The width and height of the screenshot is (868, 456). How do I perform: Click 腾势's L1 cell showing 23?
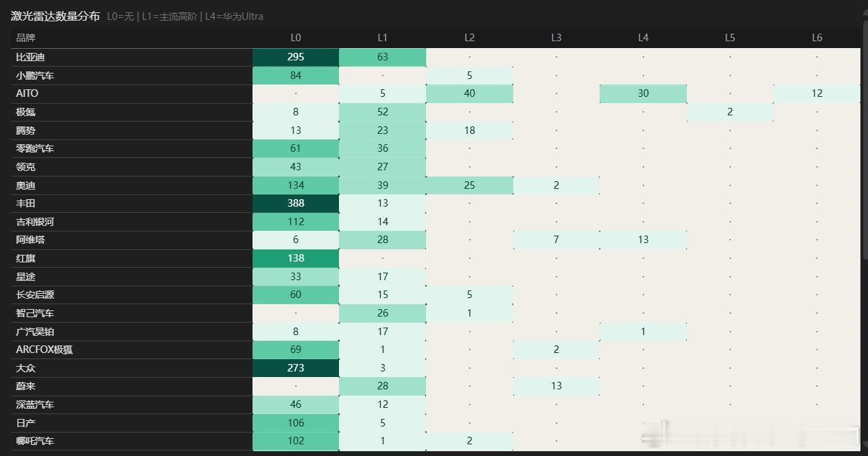[382, 130]
